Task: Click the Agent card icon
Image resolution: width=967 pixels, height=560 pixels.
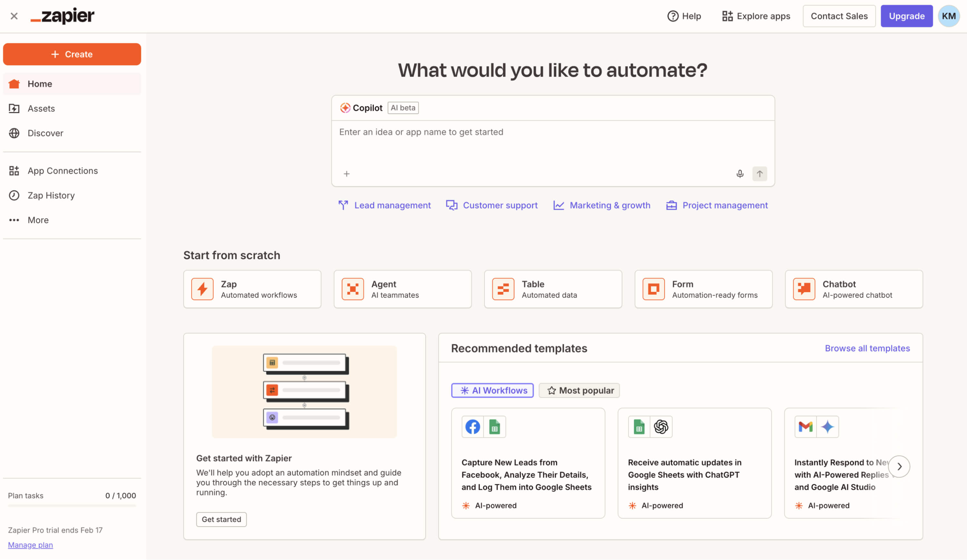Action: pyautogui.click(x=353, y=289)
